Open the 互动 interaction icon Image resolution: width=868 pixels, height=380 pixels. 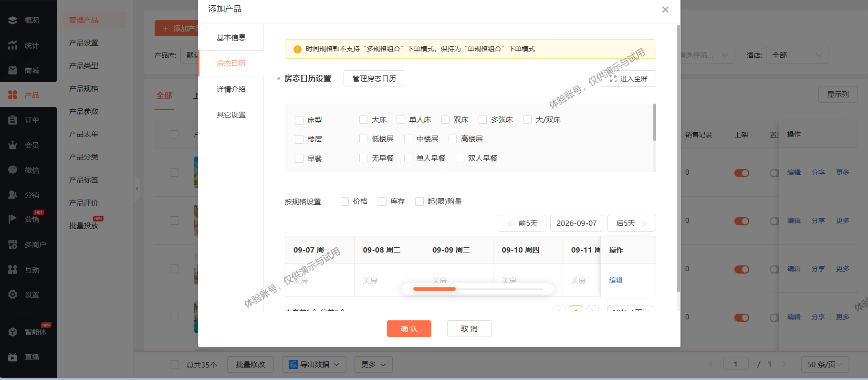13,270
